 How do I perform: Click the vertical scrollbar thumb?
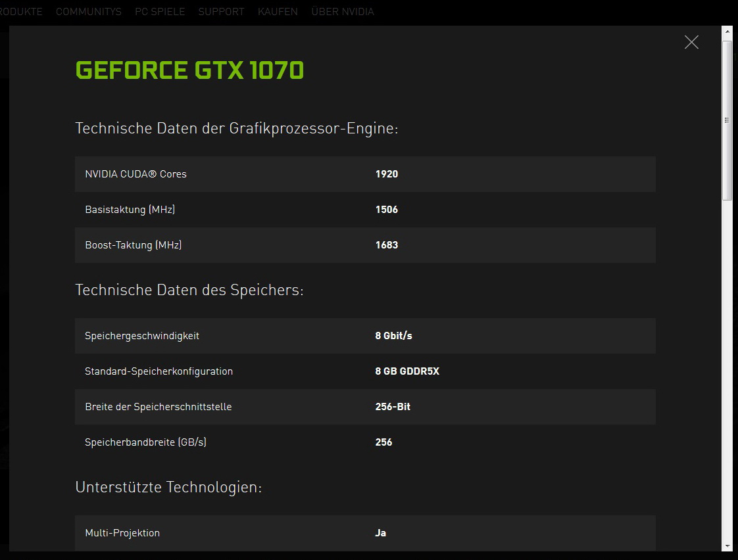tap(727, 120)
